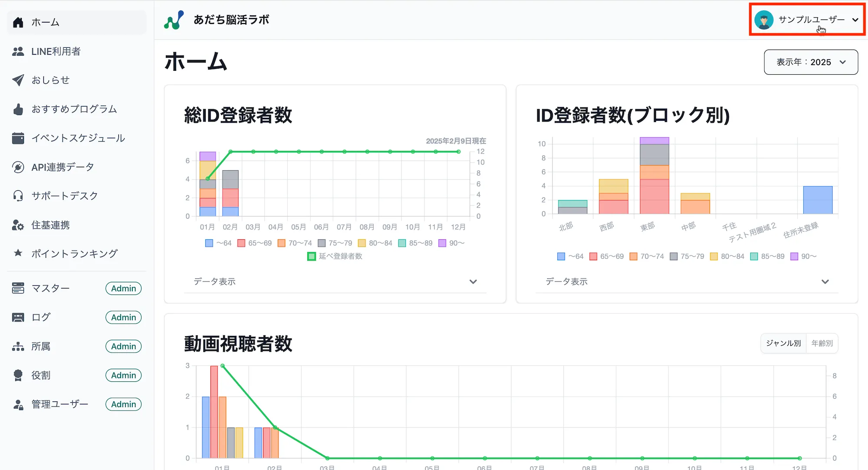The height and width of the screenshot is (470, 868).
Task: Open the イベントスケジュール calendar icon
Action: (x=18, y=138)
